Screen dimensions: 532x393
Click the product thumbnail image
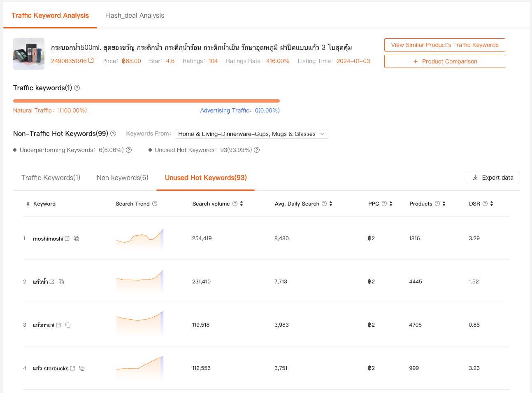tap(29, 54)
